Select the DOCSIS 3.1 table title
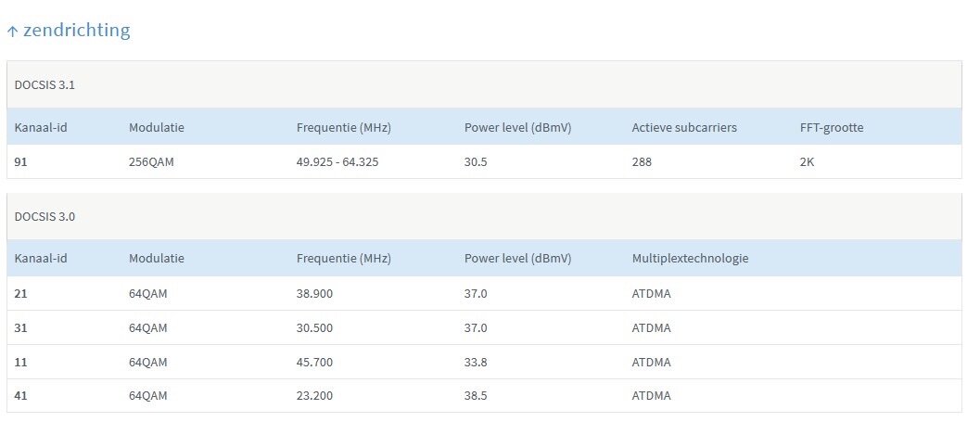This screenshot has height=422, width=980. 45,84
